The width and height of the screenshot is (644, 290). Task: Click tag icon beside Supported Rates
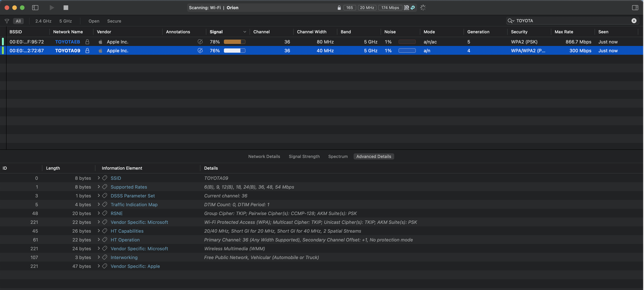(105, 187)
